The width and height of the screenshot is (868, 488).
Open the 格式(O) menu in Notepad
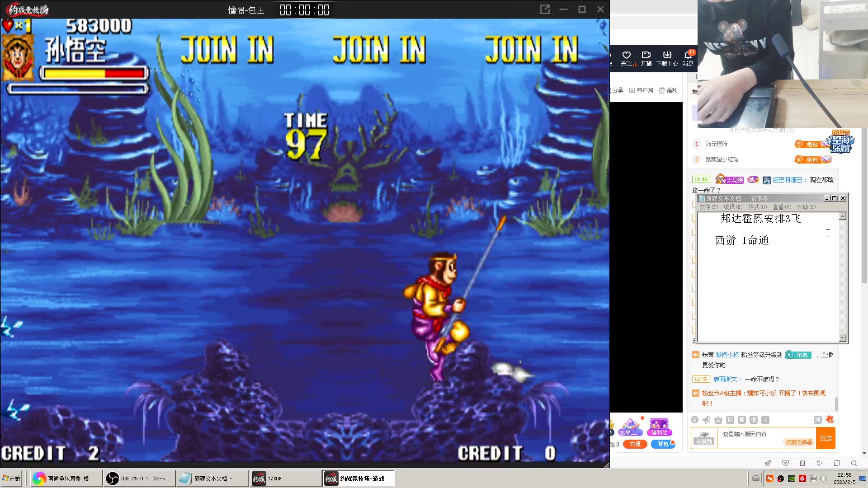tap(758, 207)
